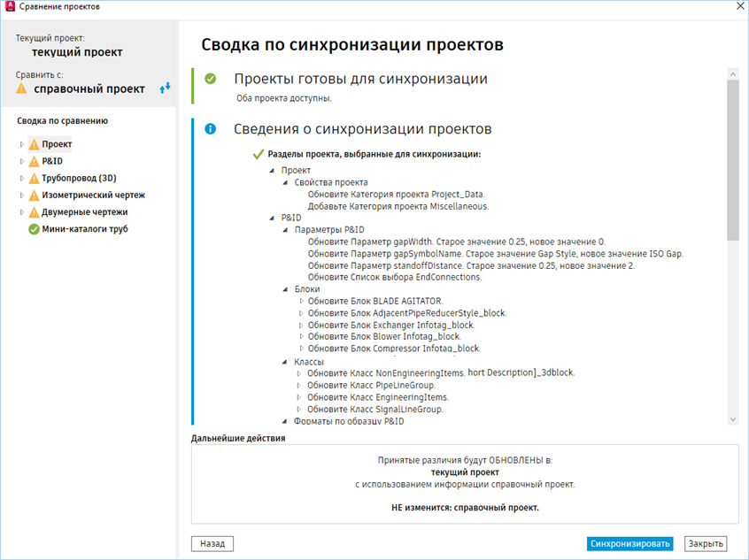Select P&ID in comparison tree
The height and width of the screenshot is (560, 749).
pos(52,161)
